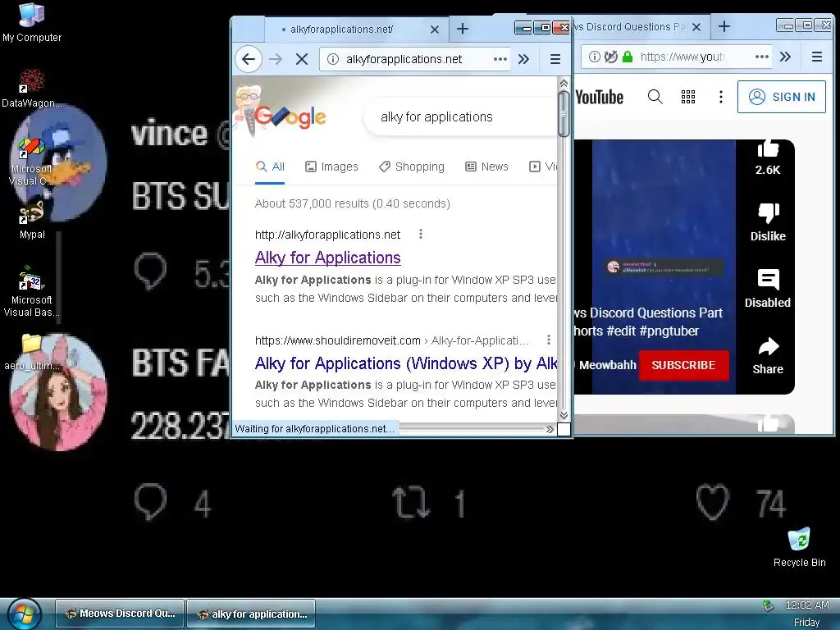Click YouTube search magnifier icon
The height and width of the screenshot is (630, 840).
pos(655,97)
